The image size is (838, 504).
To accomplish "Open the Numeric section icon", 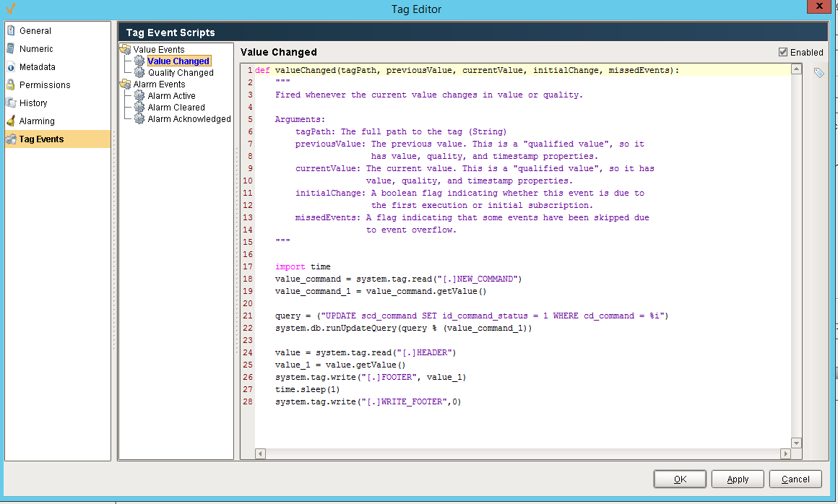I will point(11,48).
